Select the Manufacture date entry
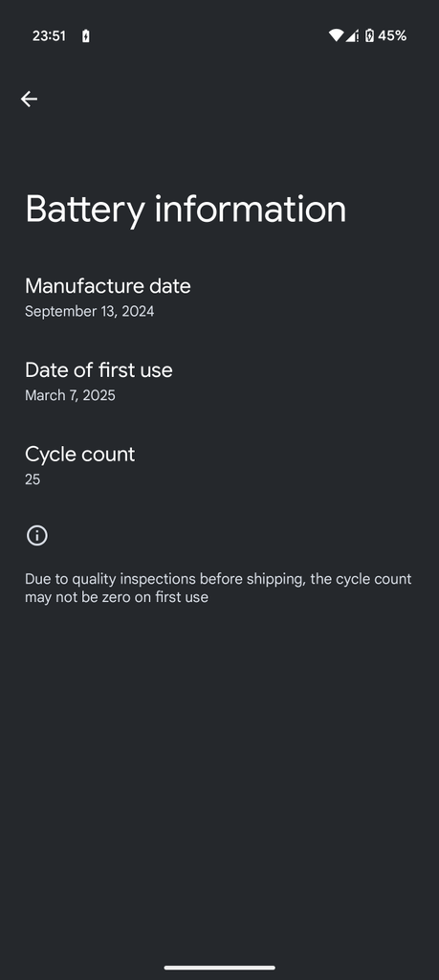Image resolution: width=439 pixels, height=980 pixels. click(219, 298)
